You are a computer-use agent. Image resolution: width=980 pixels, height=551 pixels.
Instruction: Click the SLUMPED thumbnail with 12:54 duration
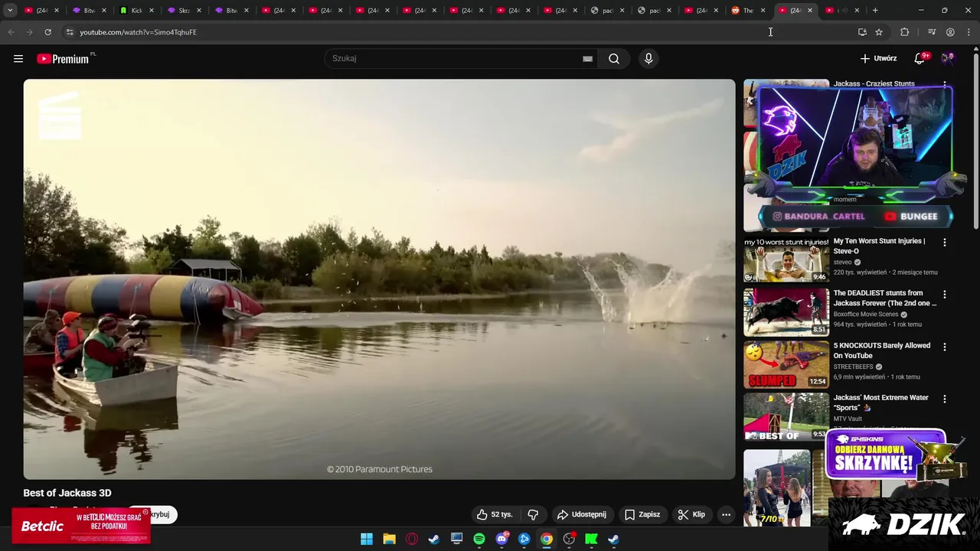pyautogui.click(x=786, y=364)
